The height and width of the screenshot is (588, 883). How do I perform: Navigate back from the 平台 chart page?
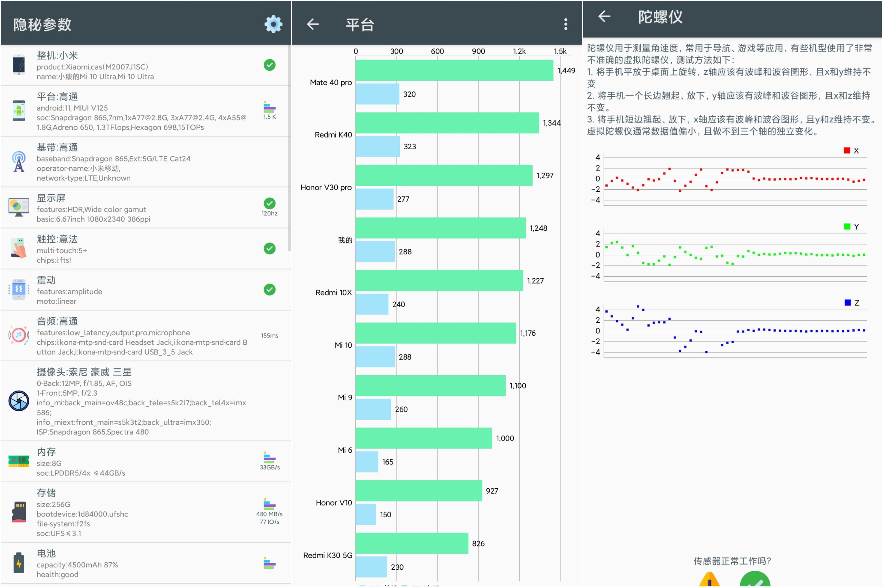[x=313, y=24]
